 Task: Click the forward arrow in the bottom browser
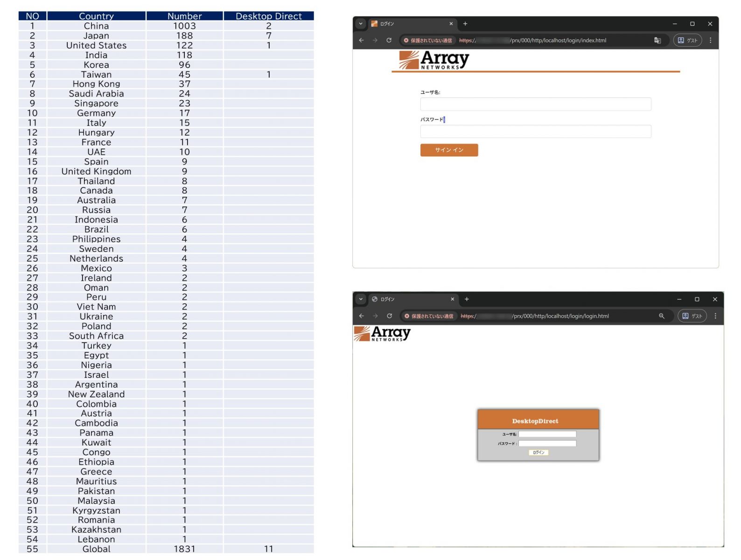(375, 316)
